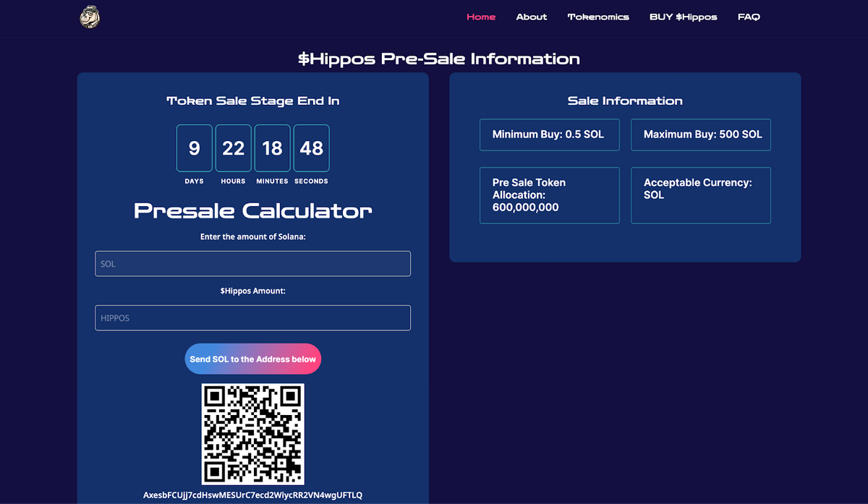Viewport: 868px width, 504px height.
Task: Open the Home nav item
Action: pos(481,17)
